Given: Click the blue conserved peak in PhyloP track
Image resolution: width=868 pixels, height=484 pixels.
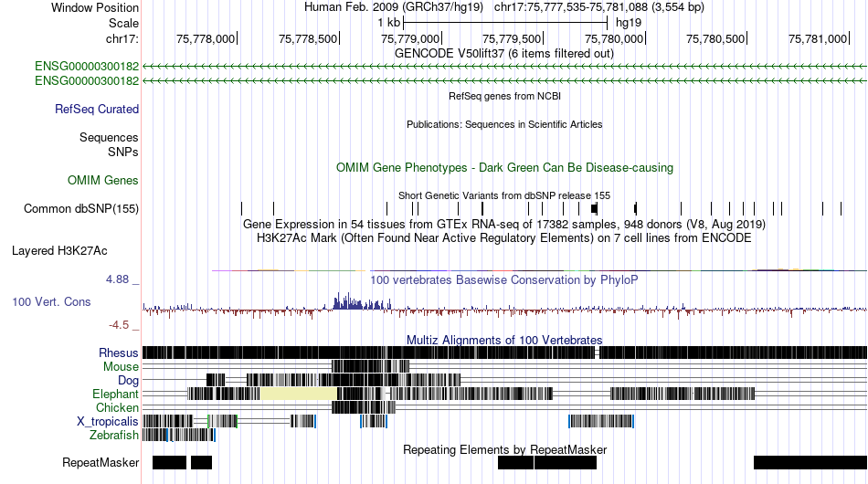Looking at the screenshot, I should click(x=360, y=302).
